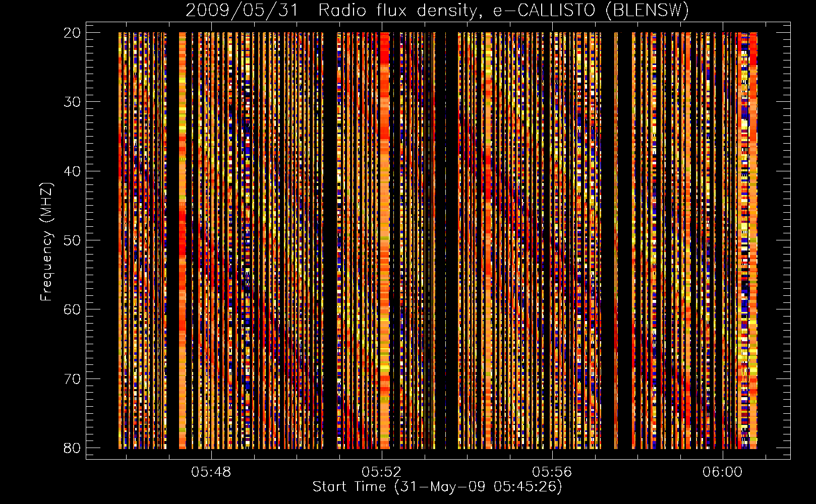Image resolution: width=816 pixels, height=504 pixels.
Task: Click the 80 frequency tick label
Action: 73,448
